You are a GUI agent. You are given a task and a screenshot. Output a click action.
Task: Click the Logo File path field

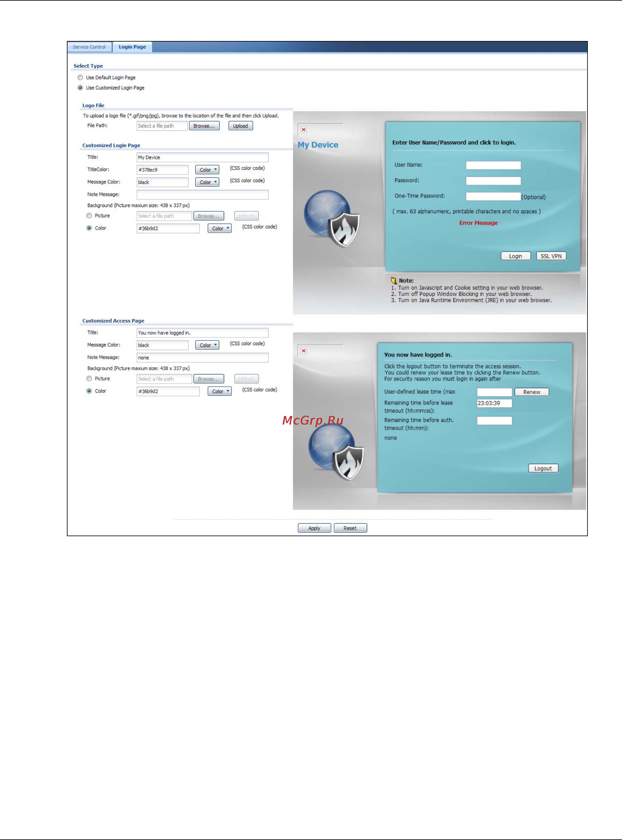162,126
